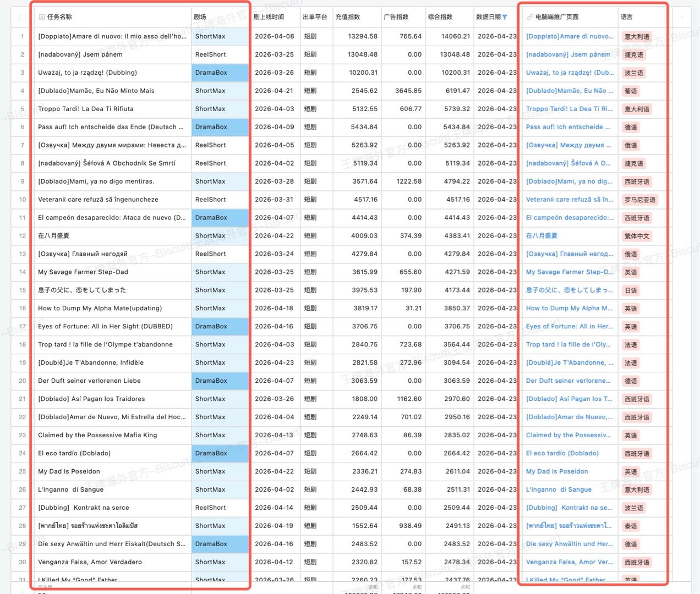Image resolution: width=700 pixels, height=594 pixels.
Task: Open the "[Doppiato]Amare di nuovo" promotion link
Action: [x=570, y=36]
